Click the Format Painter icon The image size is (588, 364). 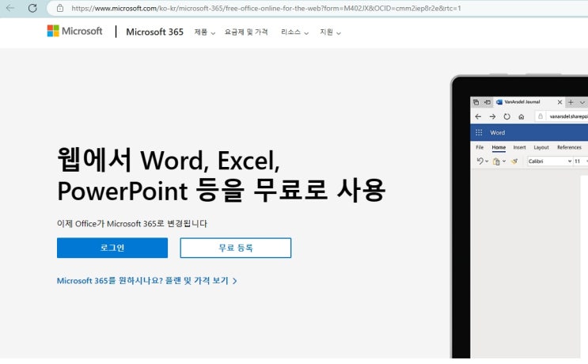tap(514, 161)
